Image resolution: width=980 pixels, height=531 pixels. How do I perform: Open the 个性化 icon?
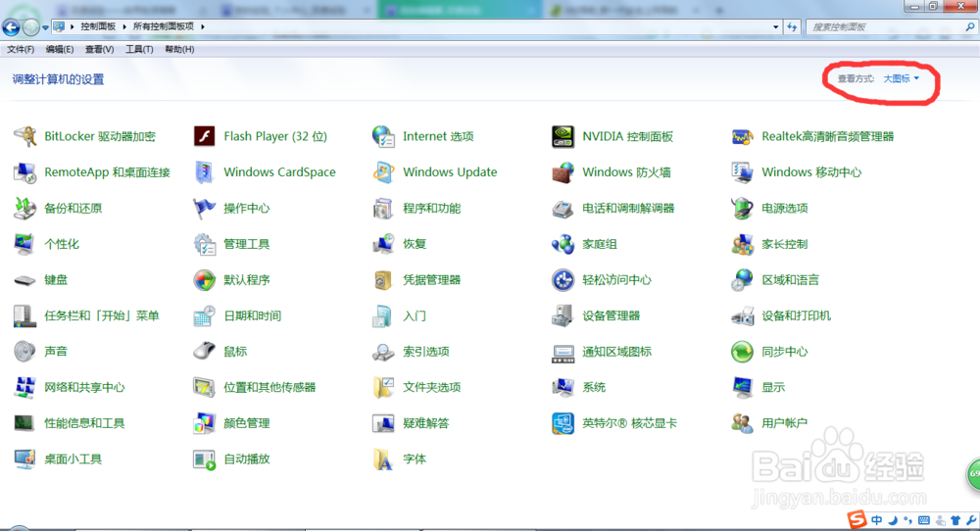25,244
